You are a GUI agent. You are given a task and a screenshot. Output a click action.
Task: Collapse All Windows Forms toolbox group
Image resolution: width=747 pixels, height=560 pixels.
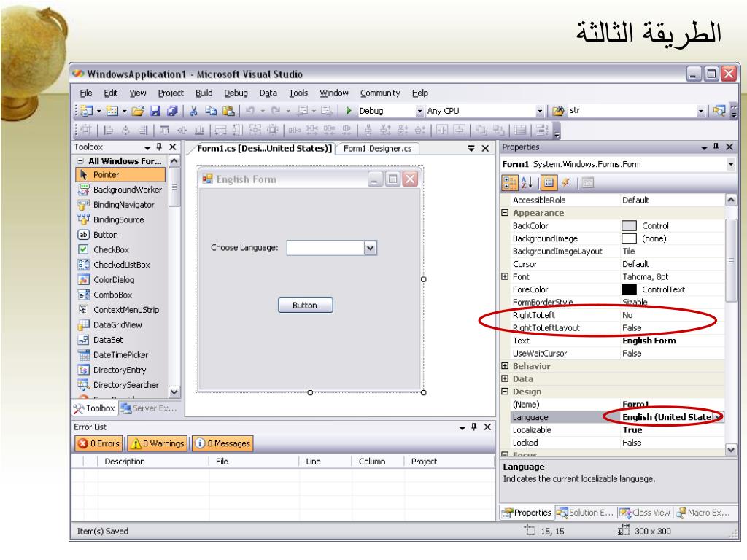(x=80, y=161)
